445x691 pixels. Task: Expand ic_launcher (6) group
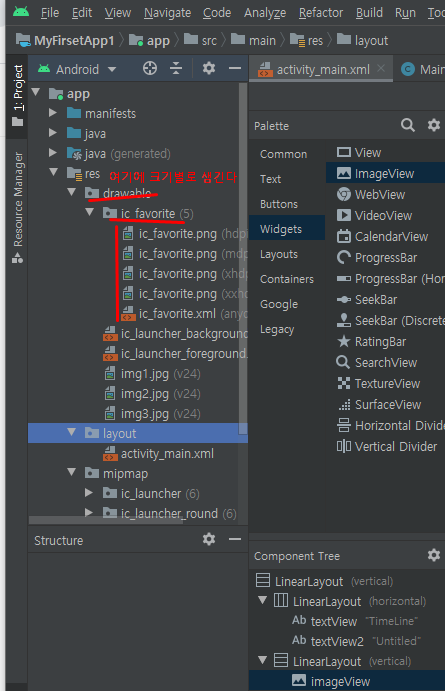coord(89,493)
